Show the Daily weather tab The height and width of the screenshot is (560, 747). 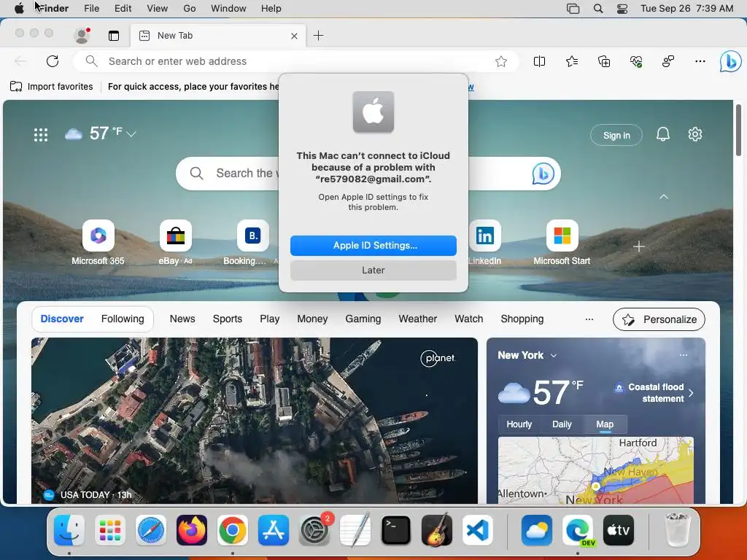(x=562, y=424)
